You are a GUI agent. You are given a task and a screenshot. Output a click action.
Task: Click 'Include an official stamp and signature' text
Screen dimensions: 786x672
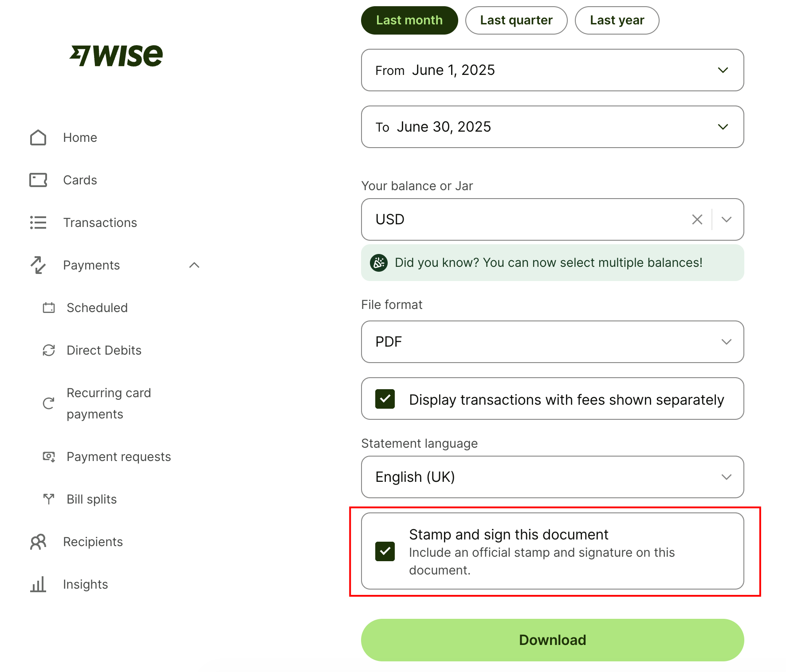(x=542, y=561)
